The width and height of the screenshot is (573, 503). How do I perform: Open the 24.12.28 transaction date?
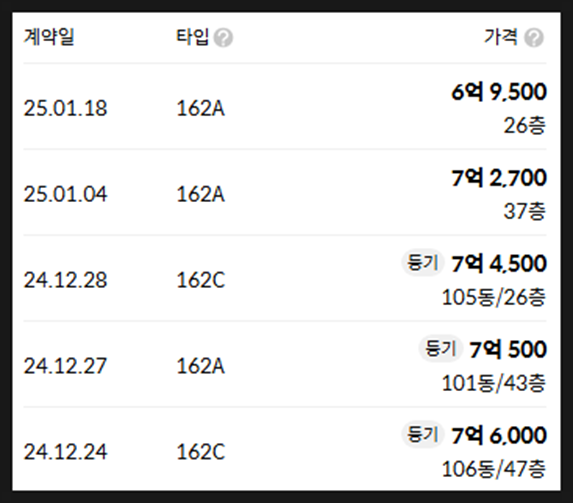pyautogui.click(x=65, y=280)
